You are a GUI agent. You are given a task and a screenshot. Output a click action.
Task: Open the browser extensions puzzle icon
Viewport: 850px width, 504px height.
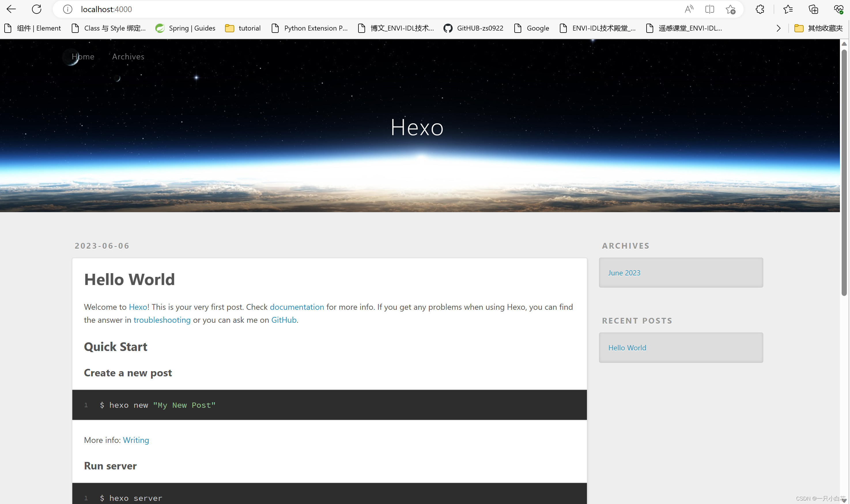click(760, 9)
